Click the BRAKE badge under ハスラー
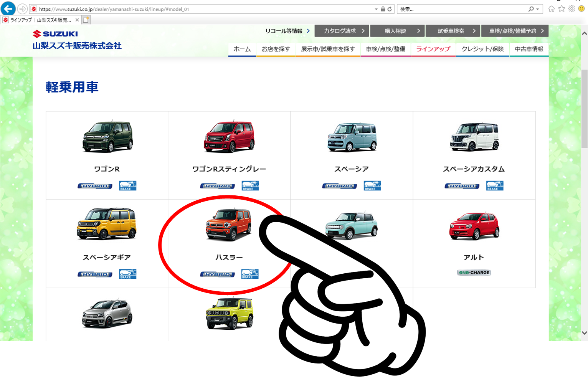Screen dimensions: 588x390 pyautogui.click(x=250, y=274)
